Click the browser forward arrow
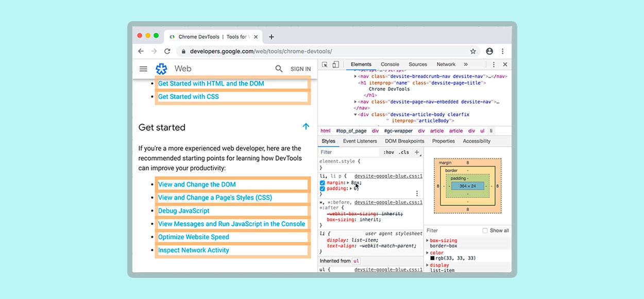644x299 pixels. pos(154,51)
